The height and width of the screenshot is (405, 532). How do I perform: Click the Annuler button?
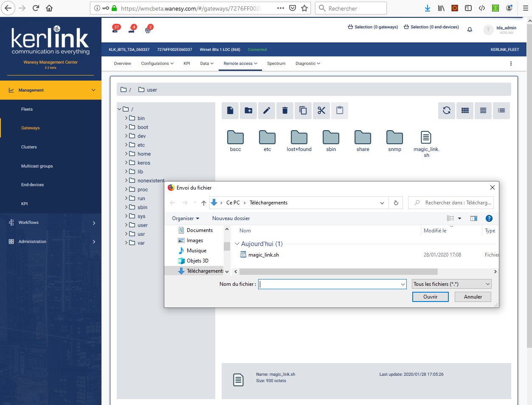click(x=473, y=297)
